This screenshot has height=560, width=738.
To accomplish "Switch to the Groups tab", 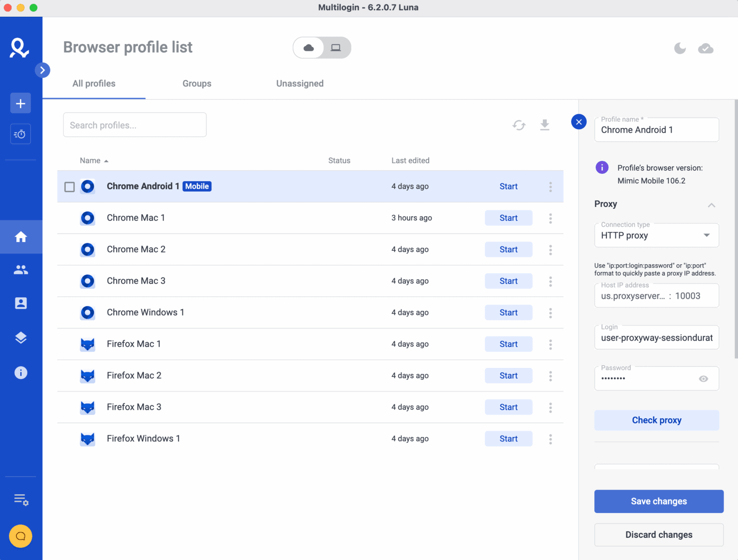I will (197, 84).
